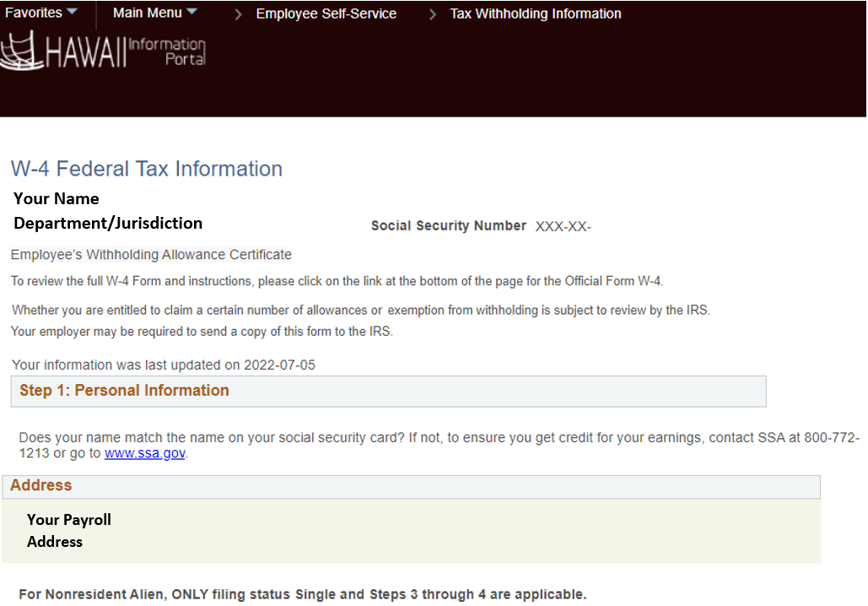Viewport: 868px width, 606px height.
Task: Click the masked Social Security Number value
Action: (x=563, y=226)
